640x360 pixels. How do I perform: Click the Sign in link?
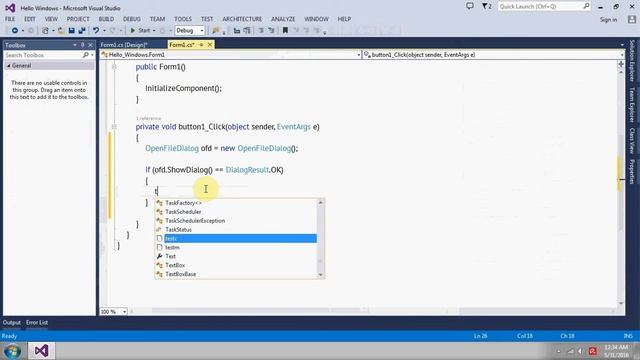(608, 20)
